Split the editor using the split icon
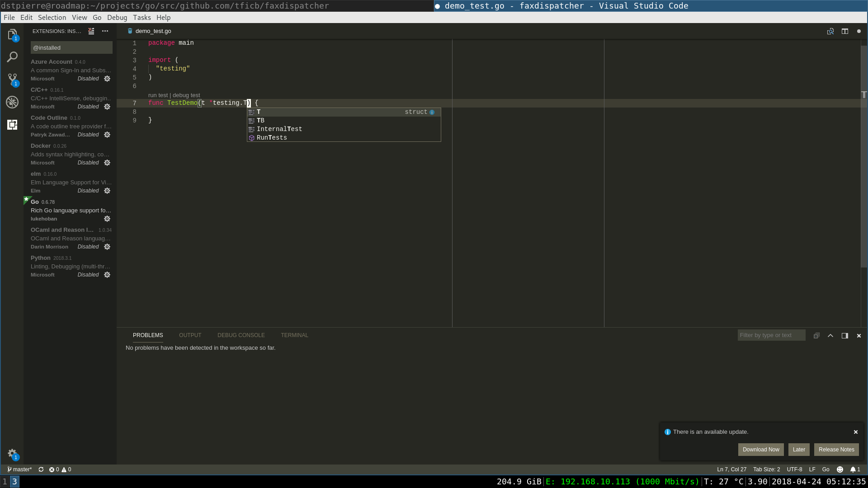The width and height of the screenshot is (868, 488). click(x=845, y=31)
